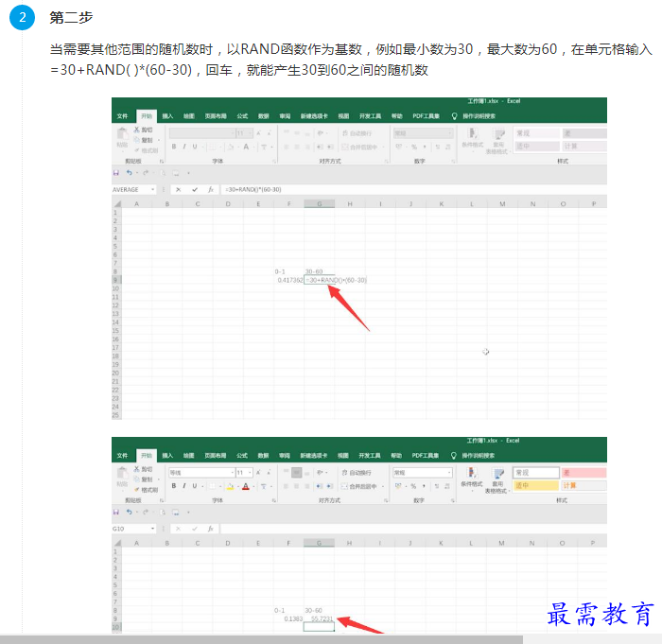Open the font (字体) dialog launcher in second screenshot
The width and height of the screenshot is (662, 644).
pos(274,500)
